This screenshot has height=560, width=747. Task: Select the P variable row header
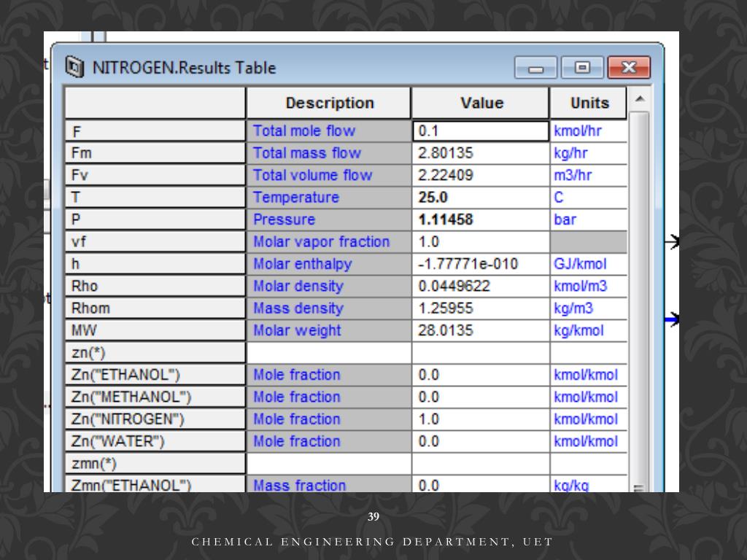point(155,219)
